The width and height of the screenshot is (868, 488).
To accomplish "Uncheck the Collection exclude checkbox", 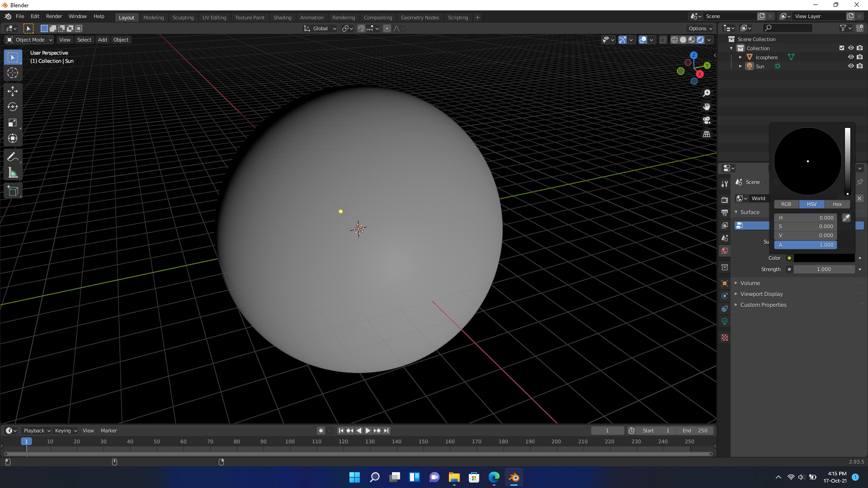I will tap(841, 48).
